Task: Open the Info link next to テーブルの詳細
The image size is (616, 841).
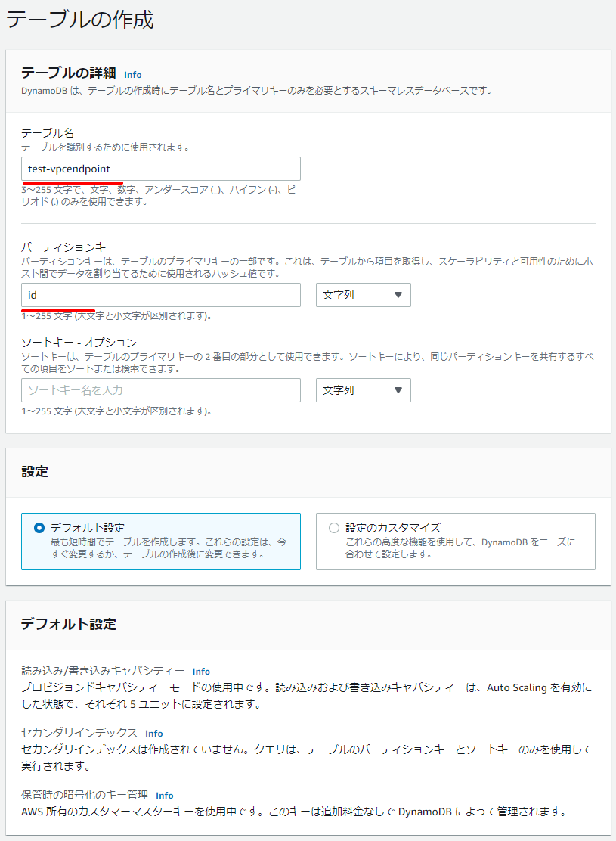Action: [x=133, y=74]
